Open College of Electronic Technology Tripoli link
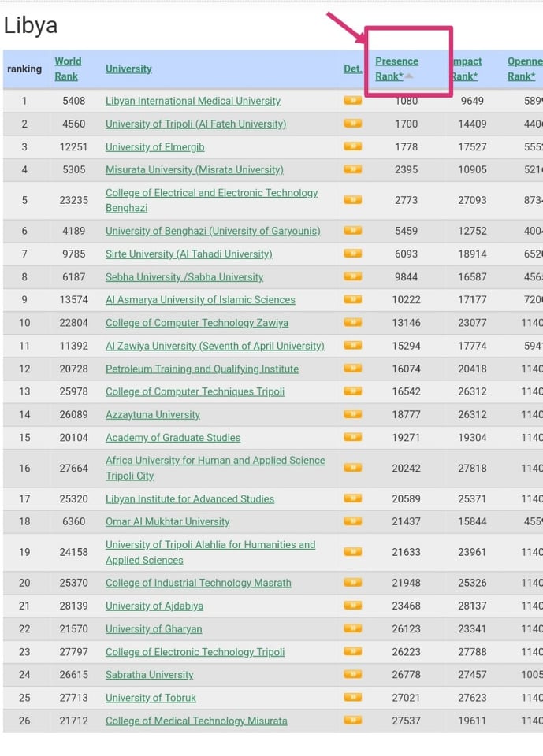 pyautogui.click(x=195, y=652)
